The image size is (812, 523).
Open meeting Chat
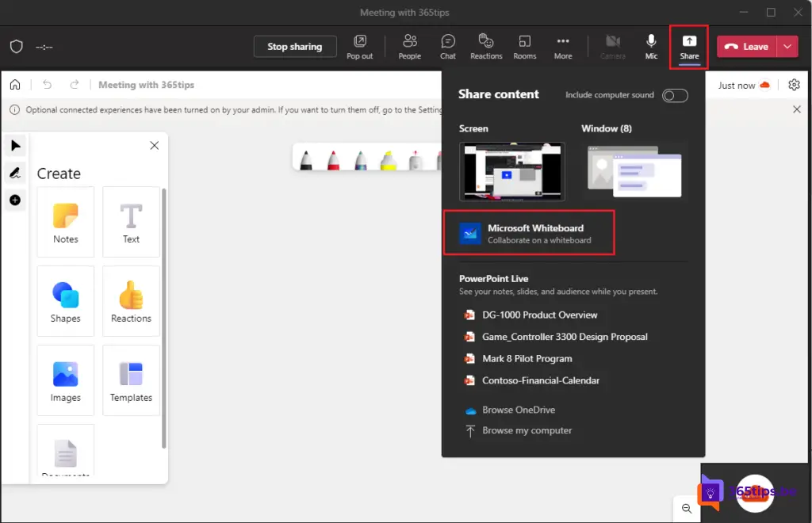(x=448, y=47)
